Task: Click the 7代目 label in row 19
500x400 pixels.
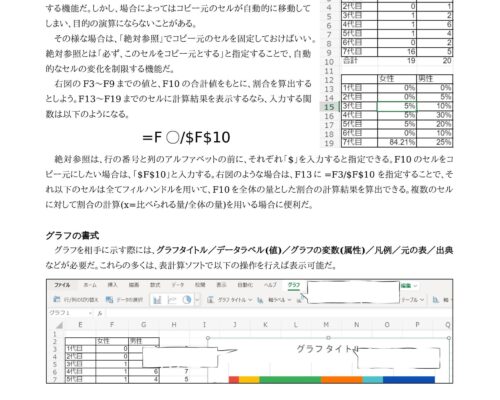Action: [x=359, y=143]
